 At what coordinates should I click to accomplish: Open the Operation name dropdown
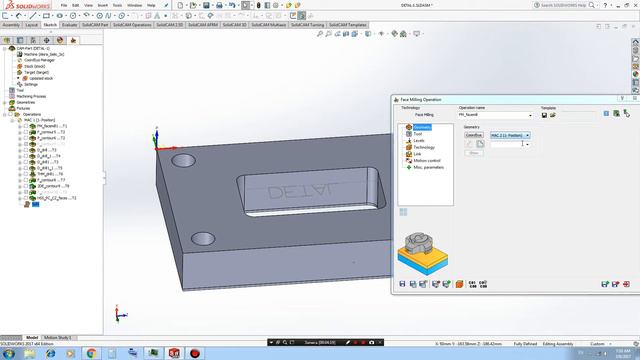(530, 115)
